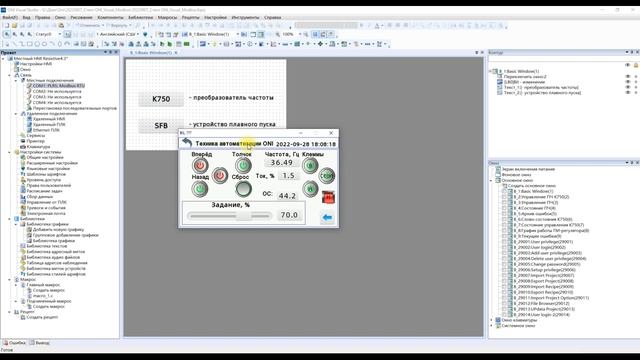Click Open project folder icon in toolbar
The width and height of the screenshot is (640, 360).
[x=14, y=25]
